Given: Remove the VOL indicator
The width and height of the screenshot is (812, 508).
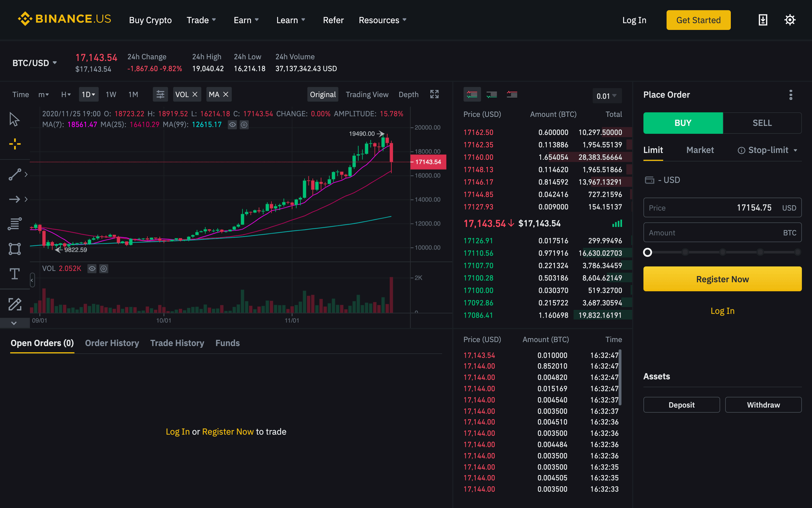Looking at the screenshot, I should 195,94.
